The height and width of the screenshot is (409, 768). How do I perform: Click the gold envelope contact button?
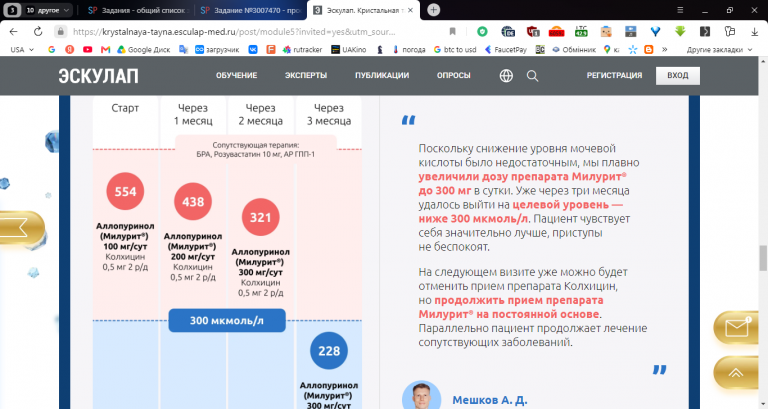[x=737, y=327]
